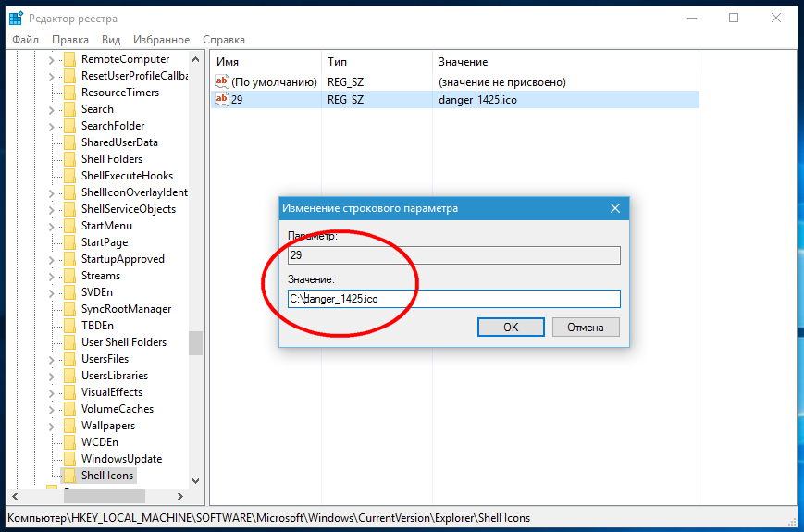
Task: Open the Правка menu
Action: click(69, 40)
